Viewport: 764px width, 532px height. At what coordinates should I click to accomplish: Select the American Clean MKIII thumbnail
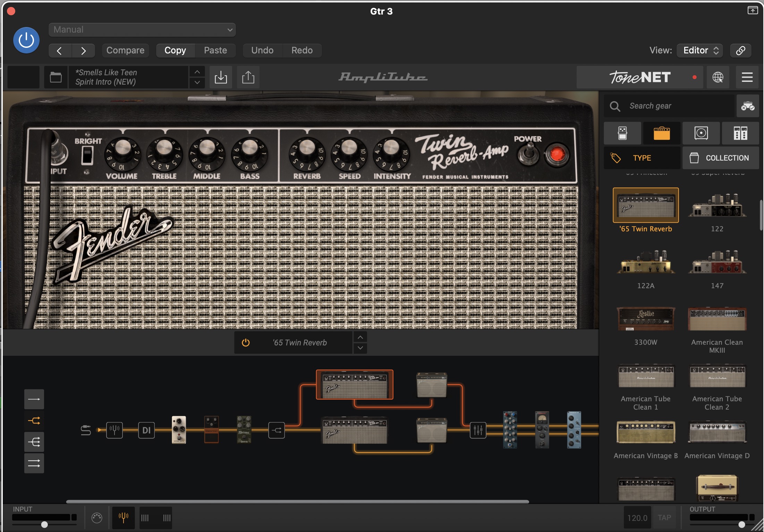click(x=717, y=318)
